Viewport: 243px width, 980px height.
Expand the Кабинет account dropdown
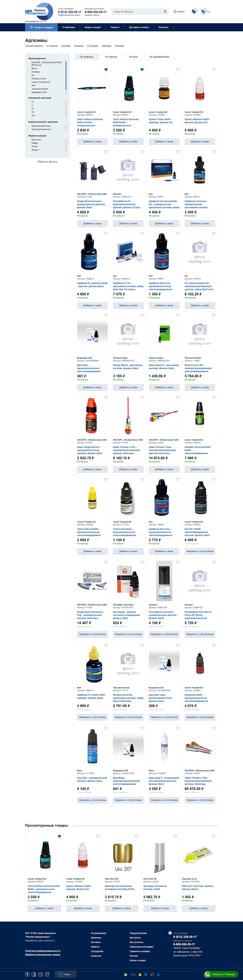click(x=180, y=12)
